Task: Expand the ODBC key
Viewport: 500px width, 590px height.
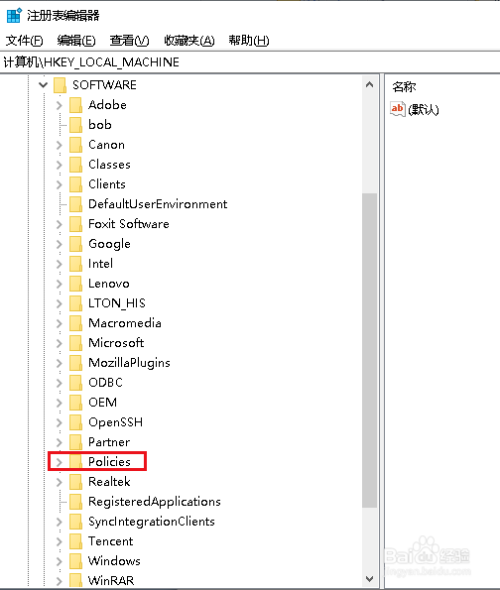Action: (59, 383)
